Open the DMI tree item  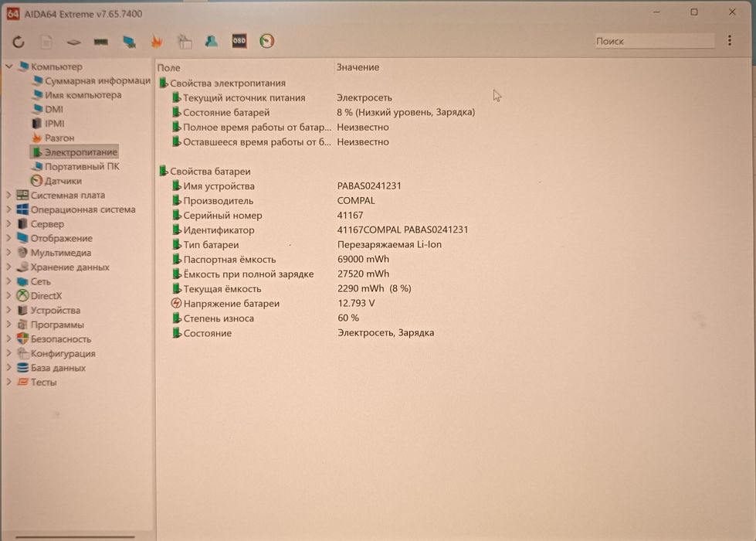click(x=48, y=110)
